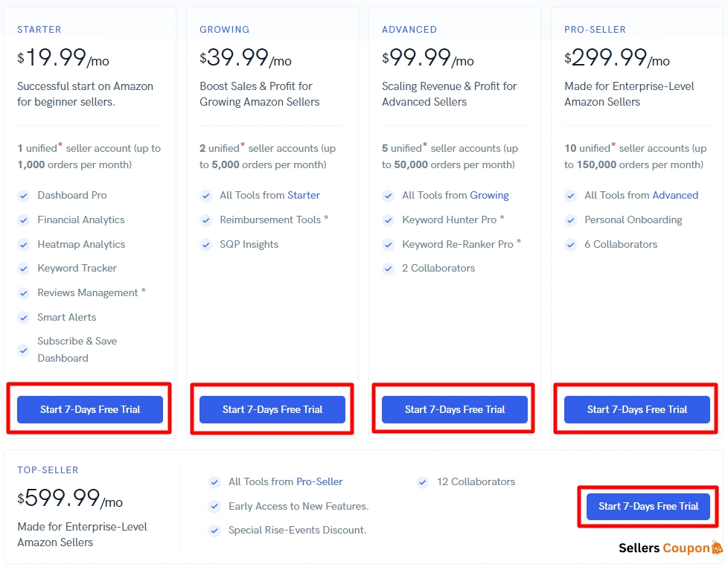The height and width of the screenshot is (567, 728).
Task: Start the free trial for Growing plan
Action: click(272, 409)
